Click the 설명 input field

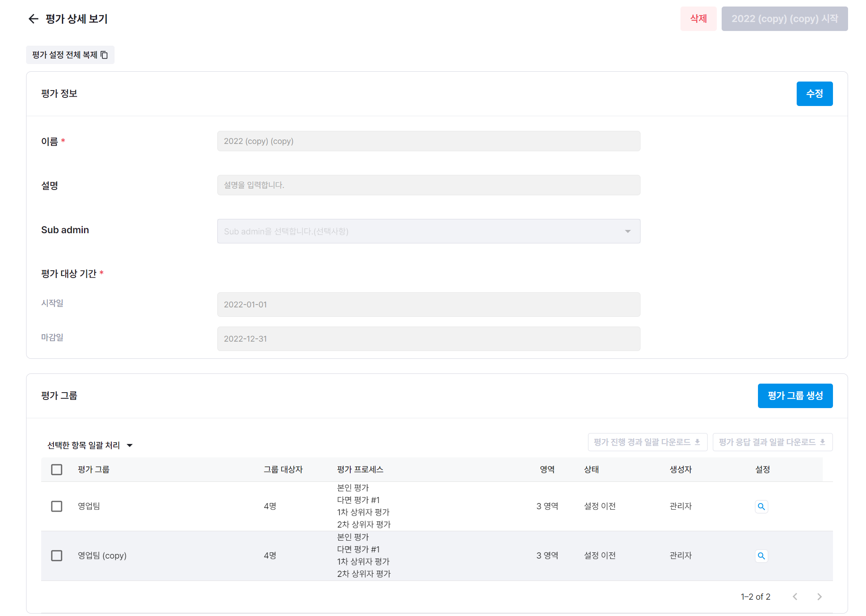[429, 185]
